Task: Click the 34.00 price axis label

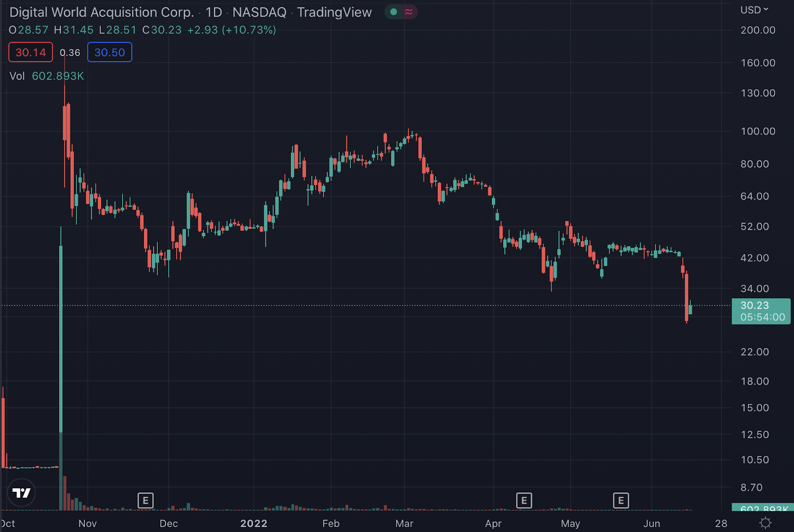Action: [755, 289]
